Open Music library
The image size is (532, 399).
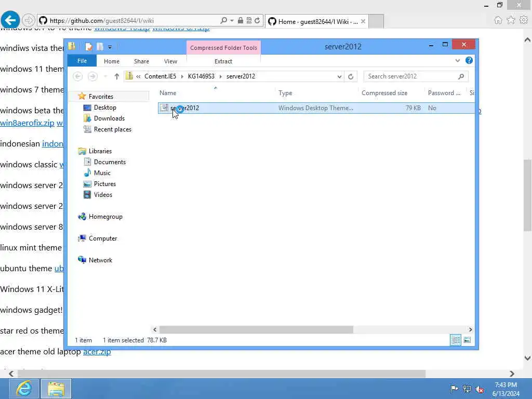coord(102,172)
